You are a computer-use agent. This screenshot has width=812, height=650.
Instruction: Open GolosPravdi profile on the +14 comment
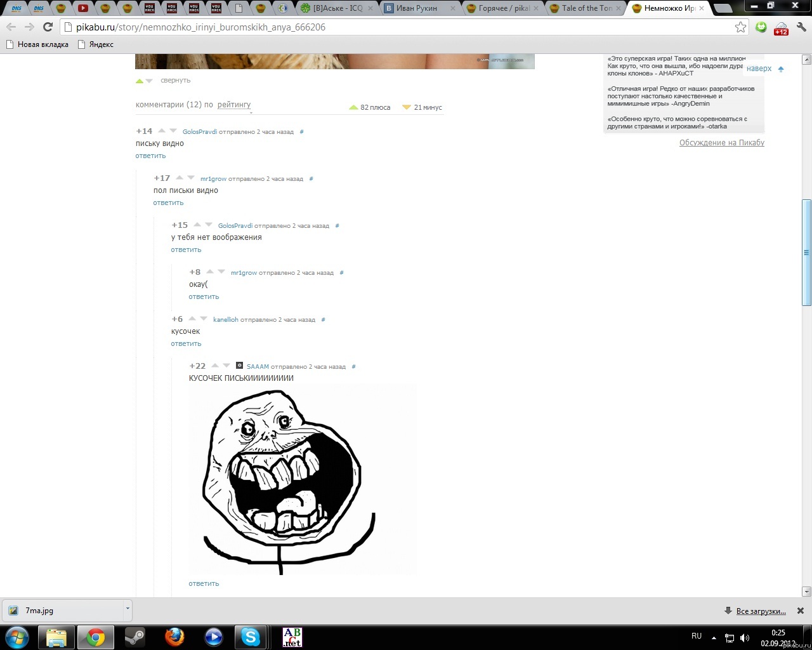(200, 132)
